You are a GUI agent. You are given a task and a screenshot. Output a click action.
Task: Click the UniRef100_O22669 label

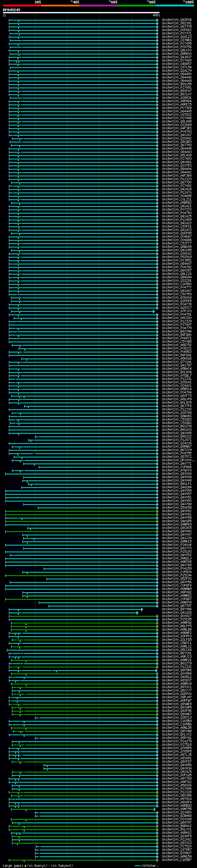[176, 125]
